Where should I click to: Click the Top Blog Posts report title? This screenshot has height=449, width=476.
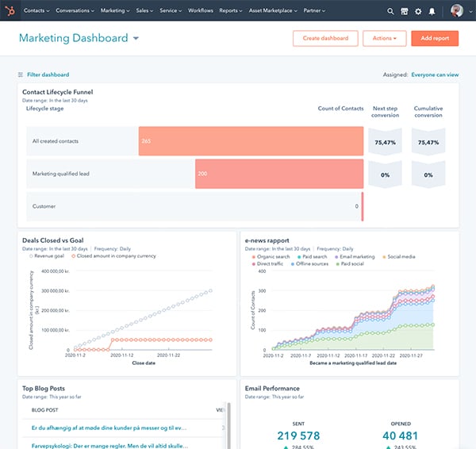click(x=44, y=388)
